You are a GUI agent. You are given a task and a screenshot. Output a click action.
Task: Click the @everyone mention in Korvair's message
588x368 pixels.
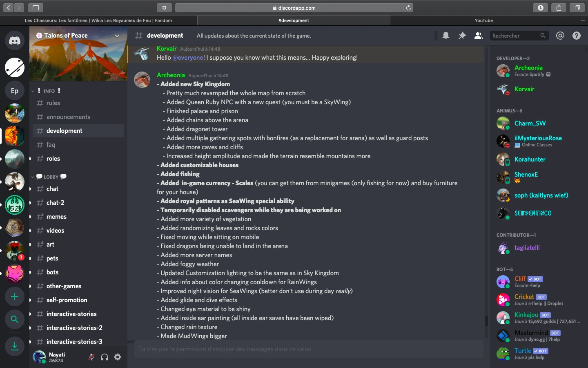(x=188, y=58)
